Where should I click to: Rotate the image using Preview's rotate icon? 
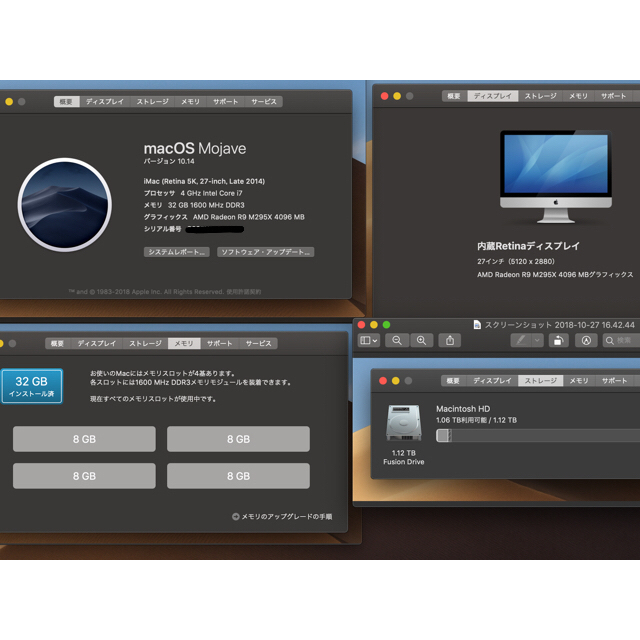point(558,340)
